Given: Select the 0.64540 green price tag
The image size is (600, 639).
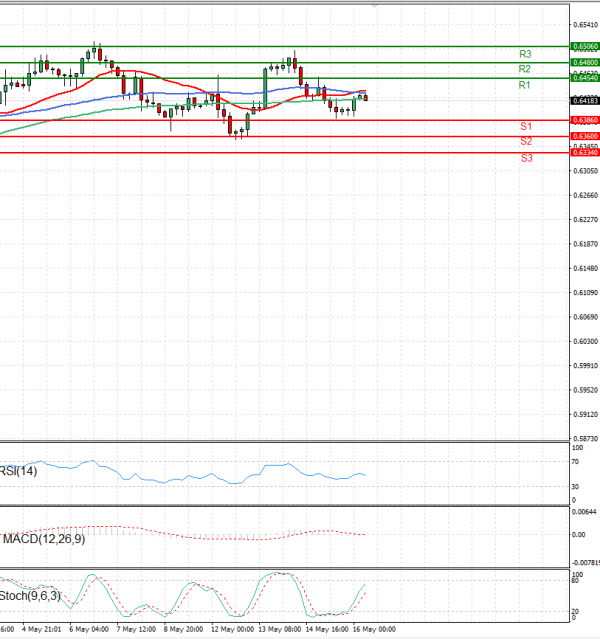Looking at the screenshot, I should coord(584,78).
